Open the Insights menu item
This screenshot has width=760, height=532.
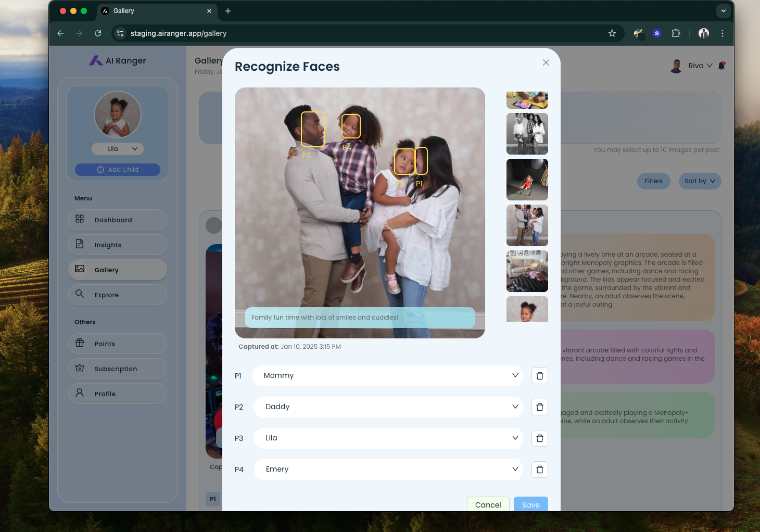(x=118, y=245)
